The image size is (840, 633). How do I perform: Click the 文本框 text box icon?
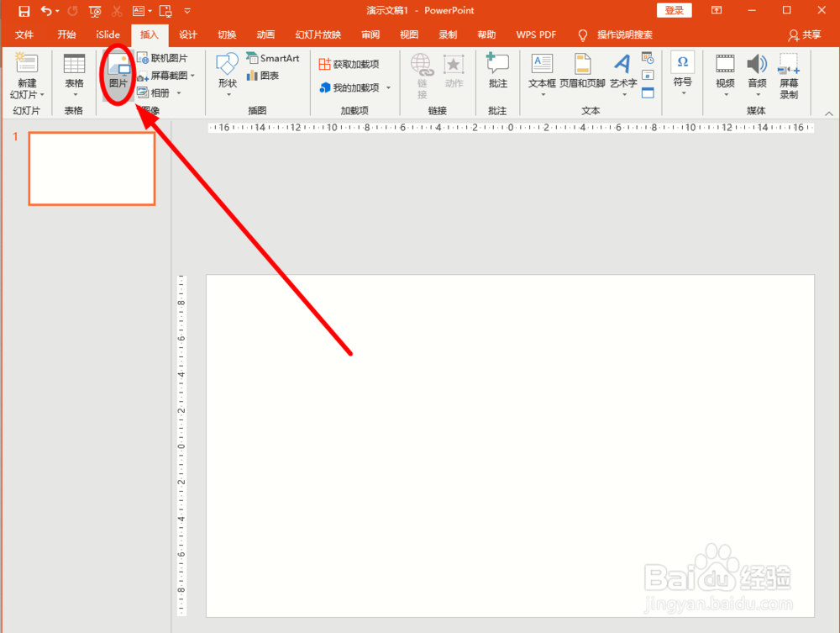[542, 64]
